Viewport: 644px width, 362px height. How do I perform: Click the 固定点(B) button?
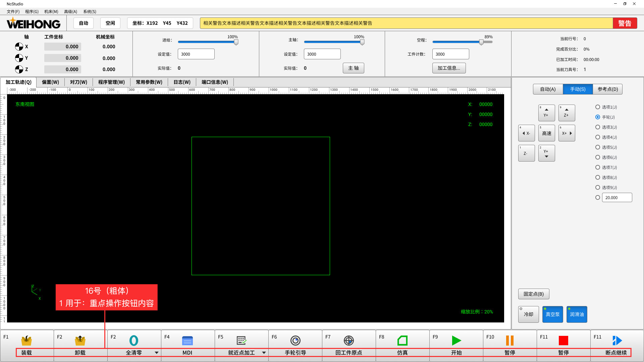[534, 294]
